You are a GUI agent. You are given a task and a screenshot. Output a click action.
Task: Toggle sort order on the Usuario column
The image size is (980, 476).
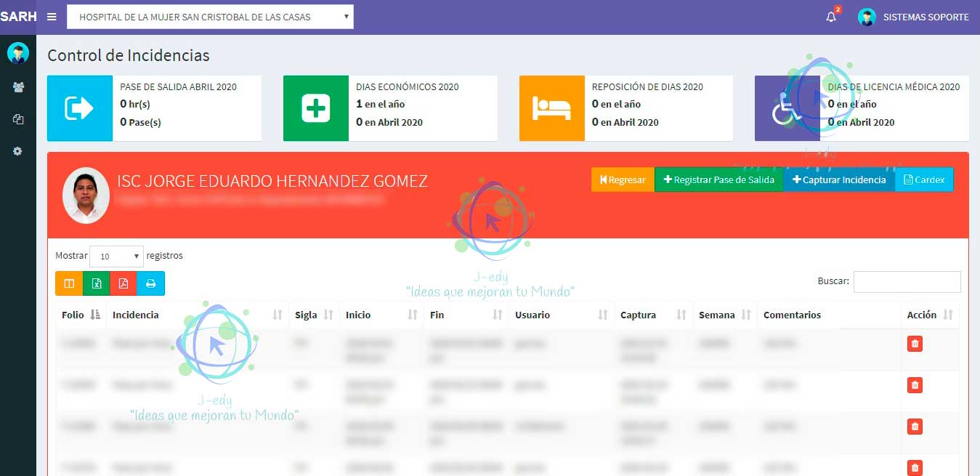602,315
